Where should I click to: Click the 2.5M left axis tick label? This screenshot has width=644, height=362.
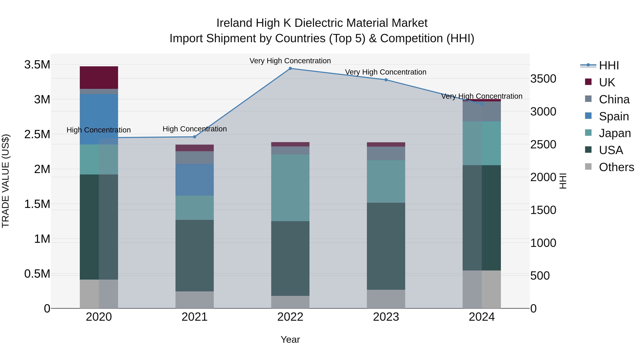click(x=37, y=134)
